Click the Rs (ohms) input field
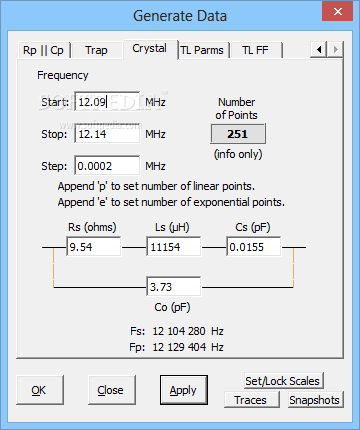The image size is (360, 430). pos(94,247)
